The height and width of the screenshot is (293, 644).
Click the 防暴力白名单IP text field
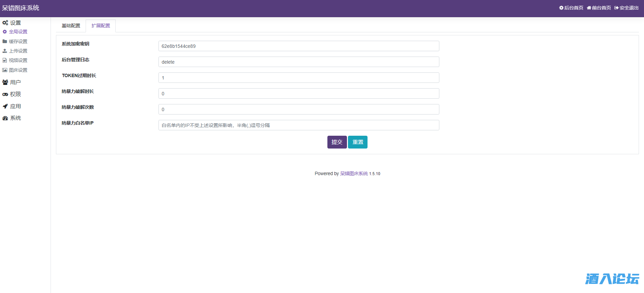(x=298, y=125)
